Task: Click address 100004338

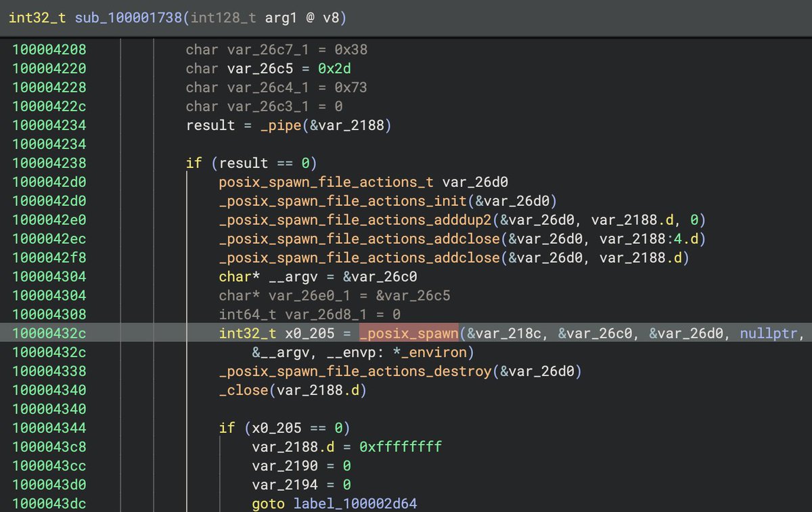Action: coord(49,372)
